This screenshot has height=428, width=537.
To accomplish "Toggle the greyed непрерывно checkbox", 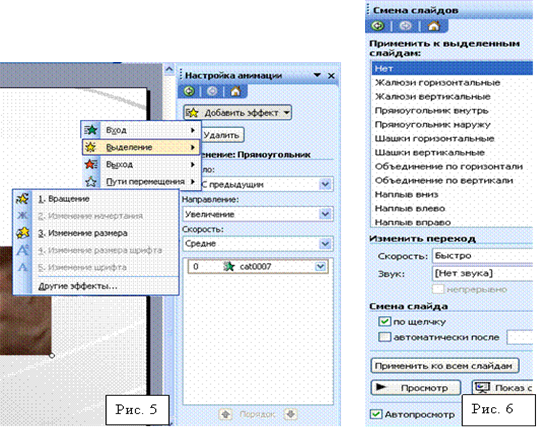I will pos(438,289).
